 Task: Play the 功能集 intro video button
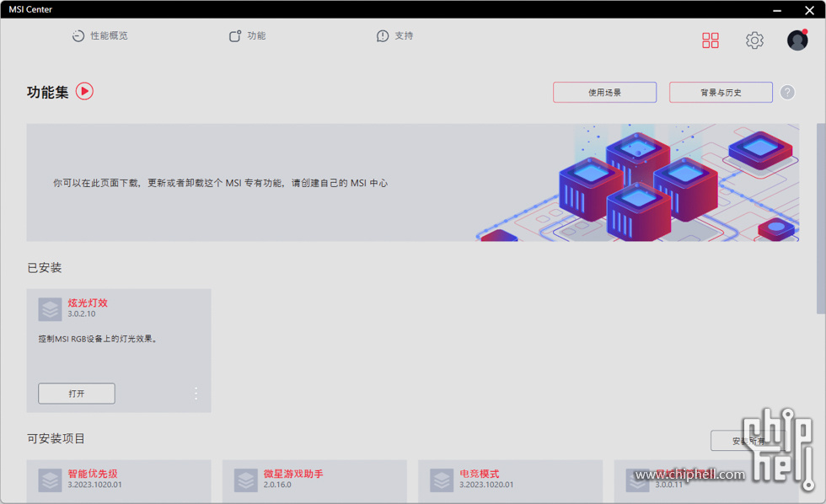point(84,91)
